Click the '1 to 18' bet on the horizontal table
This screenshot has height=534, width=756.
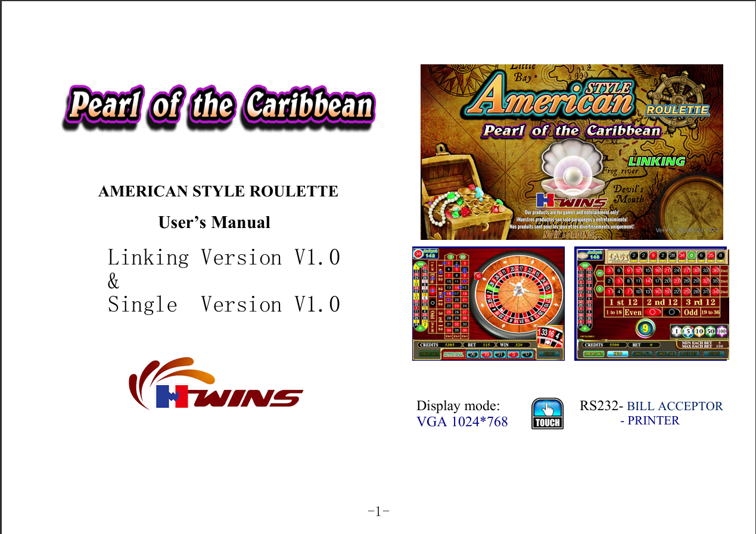(614, 312)
